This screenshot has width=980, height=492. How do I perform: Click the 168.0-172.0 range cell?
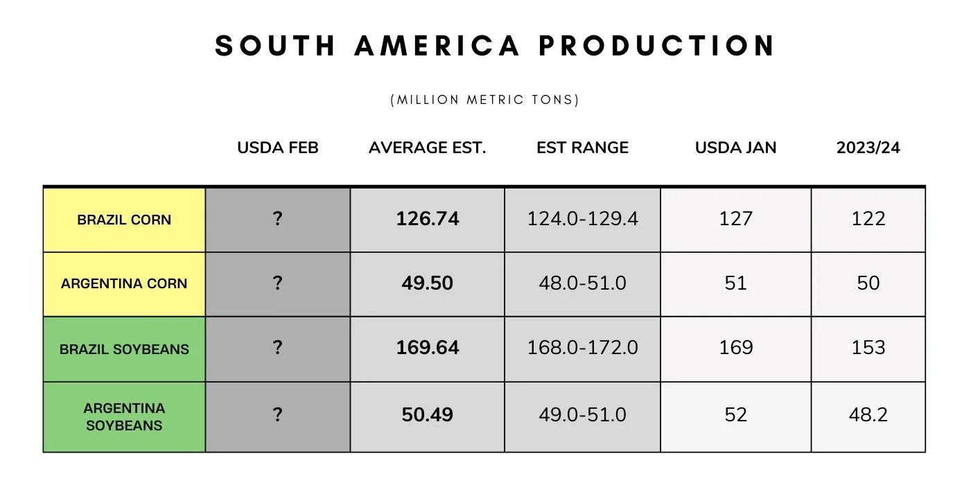(x=582, y=349)
